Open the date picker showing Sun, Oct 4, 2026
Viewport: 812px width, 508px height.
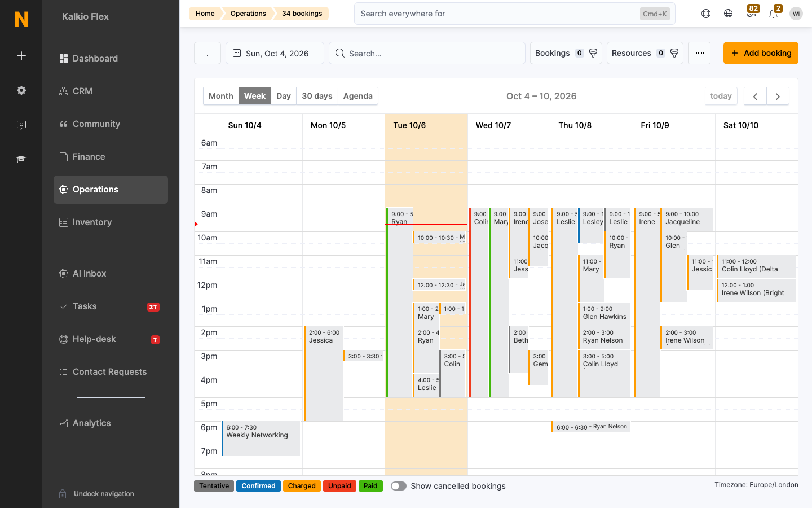pyautogui.click(x=275, y=53)
